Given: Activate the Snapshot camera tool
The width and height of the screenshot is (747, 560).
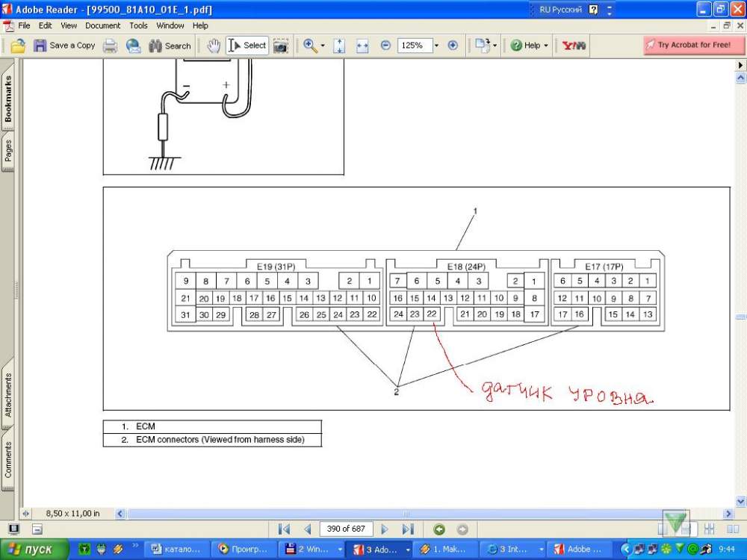Looking at the screenshot, I should click(x=280, y=46).
